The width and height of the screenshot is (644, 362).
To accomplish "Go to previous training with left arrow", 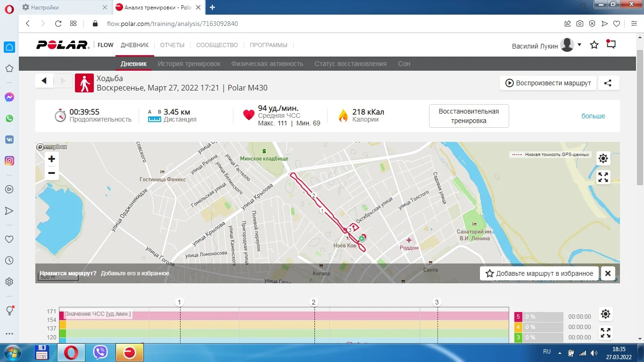I will pos(44,81).
